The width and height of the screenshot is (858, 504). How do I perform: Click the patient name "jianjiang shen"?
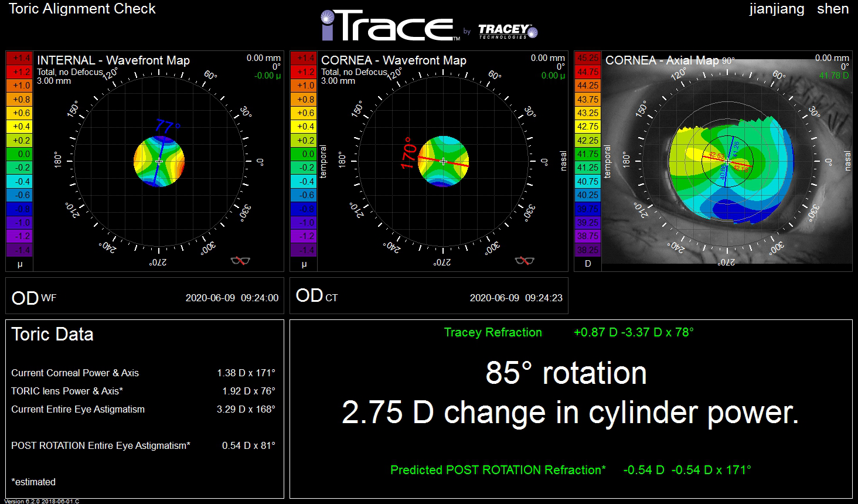[799, 9]
